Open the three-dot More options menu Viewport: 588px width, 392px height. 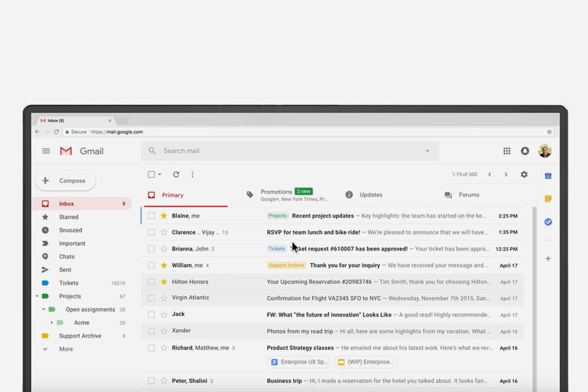click(192, 175)
